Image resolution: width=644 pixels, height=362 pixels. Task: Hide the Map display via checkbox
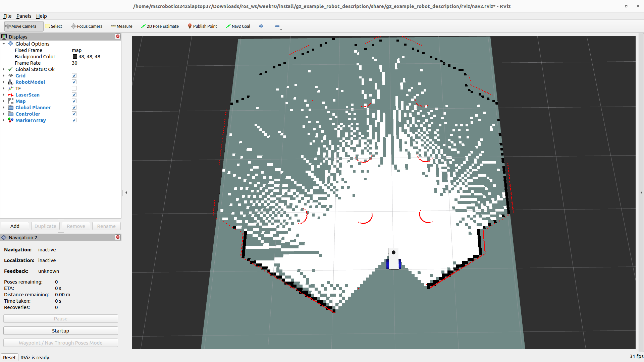[74, 101]
